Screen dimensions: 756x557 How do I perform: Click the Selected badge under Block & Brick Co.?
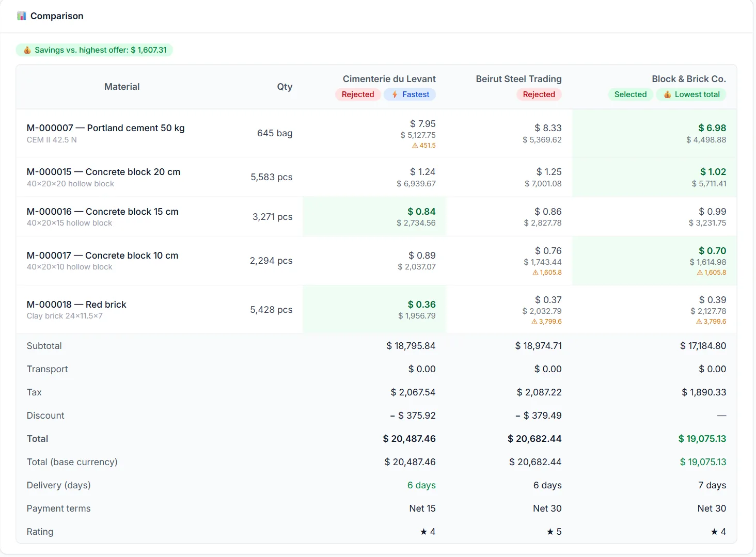click(x=631, y=94)
